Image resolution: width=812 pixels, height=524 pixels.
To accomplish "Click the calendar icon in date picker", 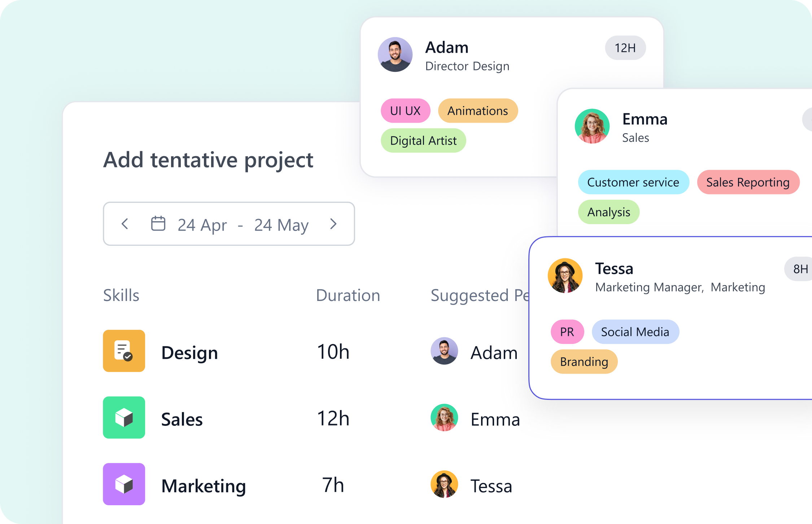I will (x=158, y=224).
